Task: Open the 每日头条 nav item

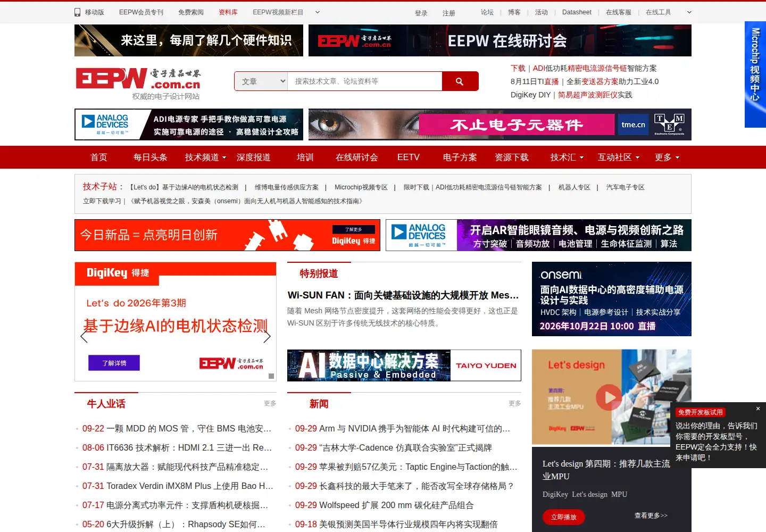Action: coord(150,157)
